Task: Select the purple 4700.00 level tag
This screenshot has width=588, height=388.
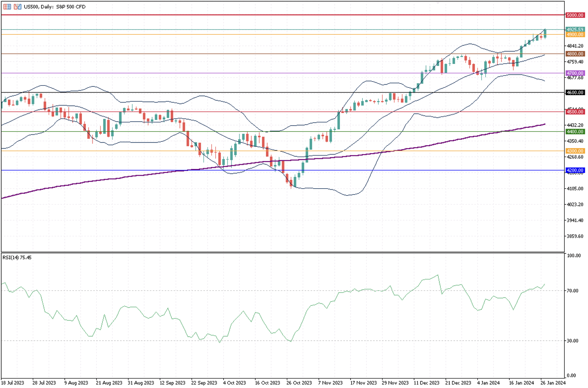Action: (575, 73)
